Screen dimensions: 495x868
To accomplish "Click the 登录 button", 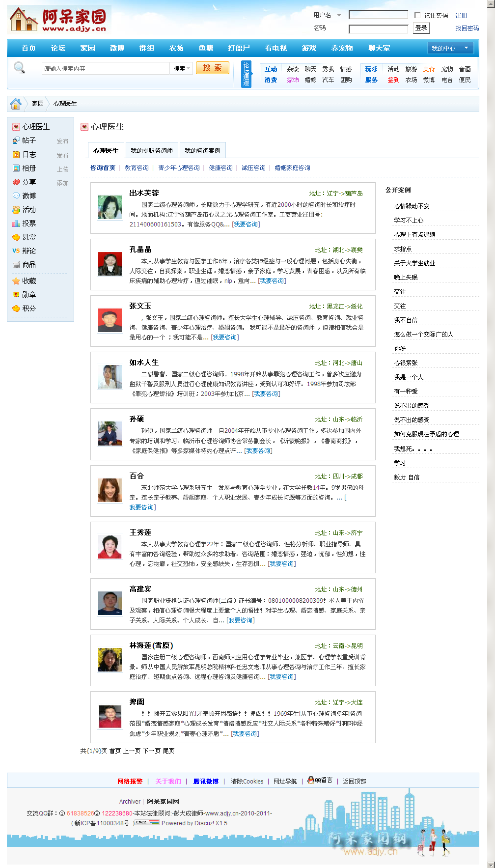I will point(421,28).
